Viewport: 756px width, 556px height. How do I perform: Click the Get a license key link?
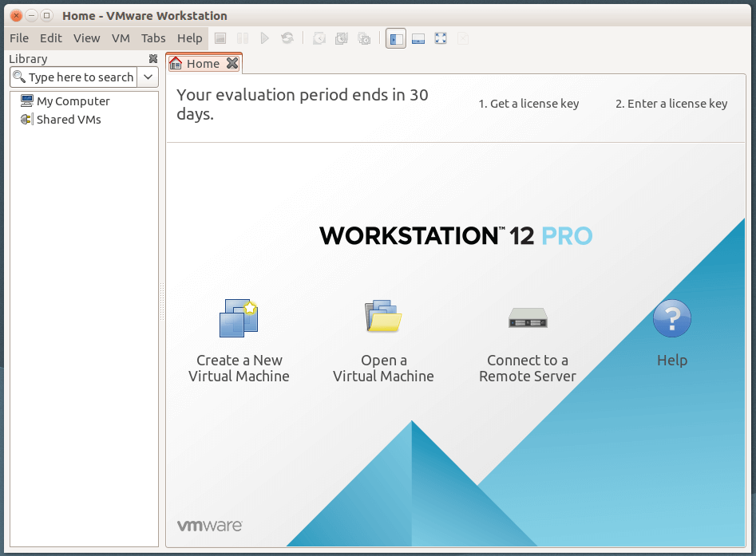(x=528, y=104)
